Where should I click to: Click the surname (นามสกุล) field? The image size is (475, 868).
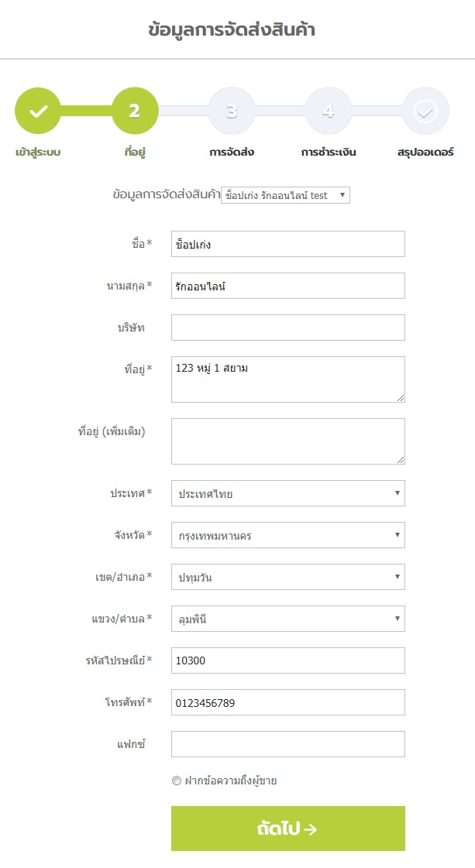point(287,286)
